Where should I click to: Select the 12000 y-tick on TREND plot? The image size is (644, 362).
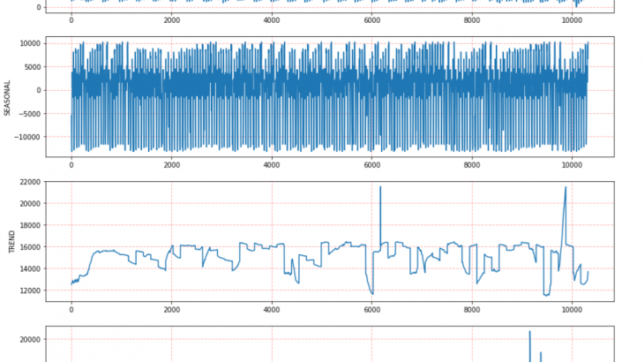pos(30,290)
